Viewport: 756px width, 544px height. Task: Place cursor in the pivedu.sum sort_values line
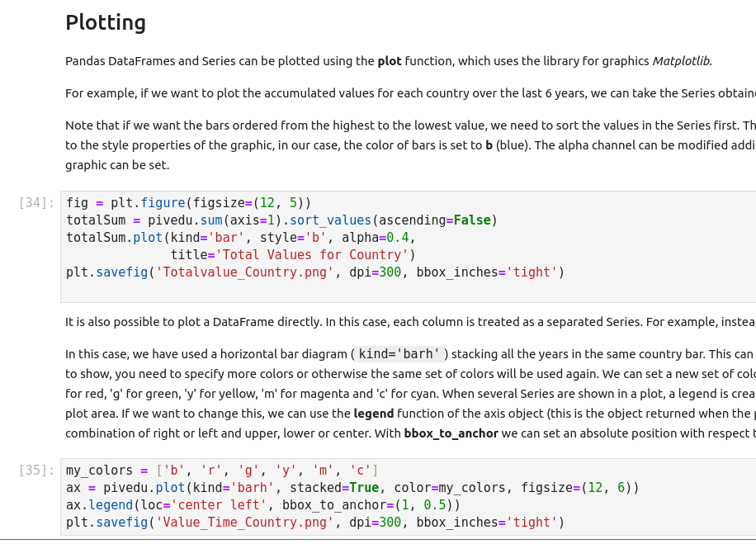(x=281, y=220)
